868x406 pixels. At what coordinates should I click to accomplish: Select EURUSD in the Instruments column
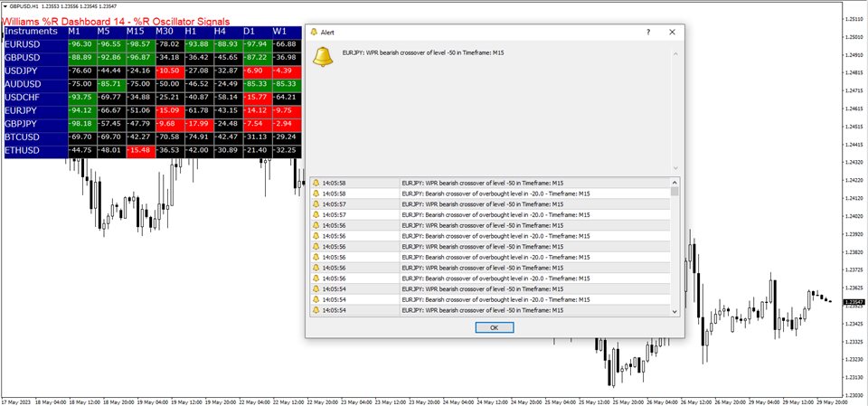22,44
